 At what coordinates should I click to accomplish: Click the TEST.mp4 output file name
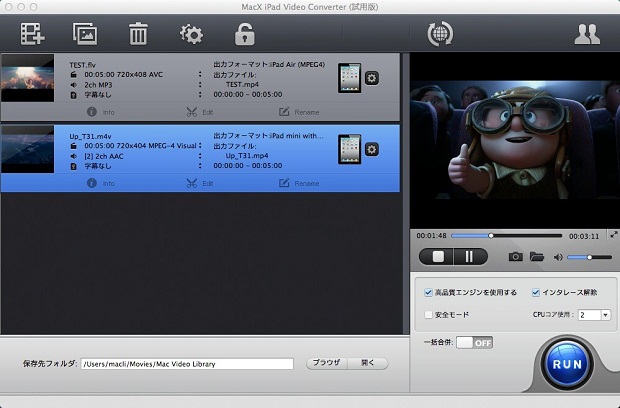pos(242,85)
